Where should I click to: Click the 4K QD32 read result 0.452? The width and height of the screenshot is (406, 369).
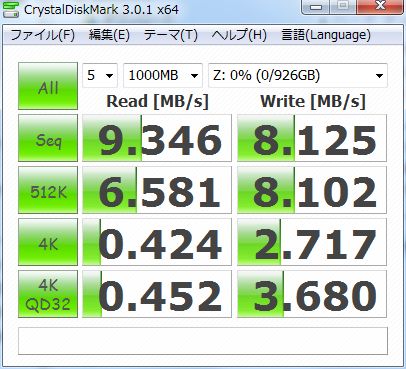point(157,294)
